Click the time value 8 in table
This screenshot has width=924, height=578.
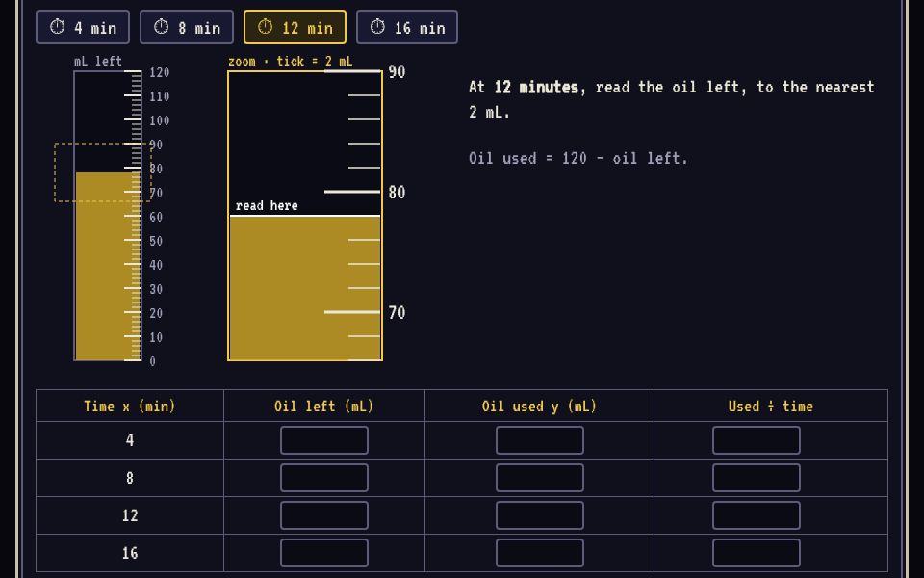pyautogui.click(x=130, y=478)
